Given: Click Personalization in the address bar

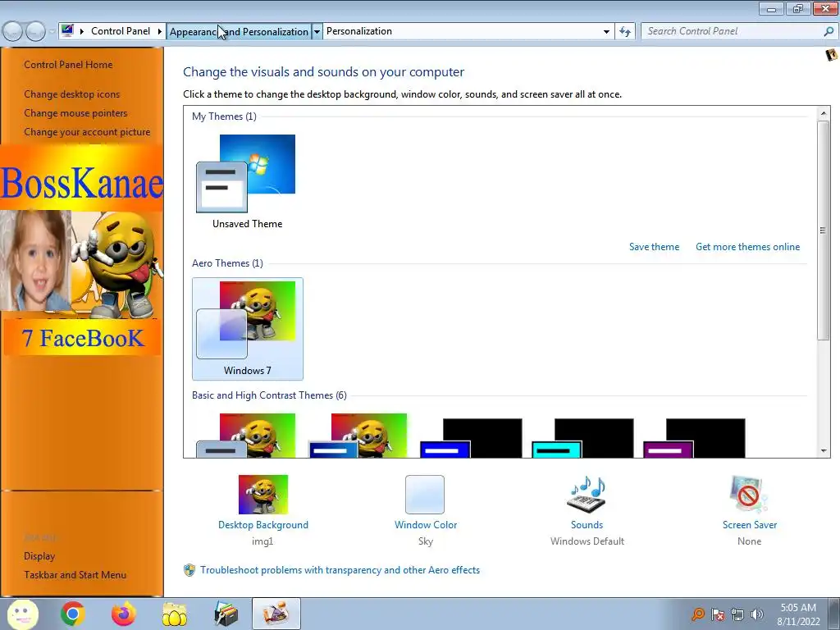Looking at the screenshot, I should click(359, 31).
